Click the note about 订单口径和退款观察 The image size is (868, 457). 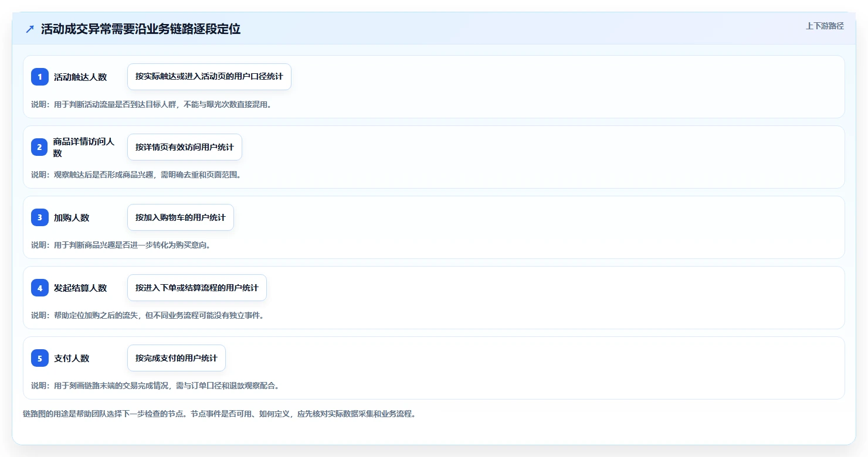tap(155, 386)
